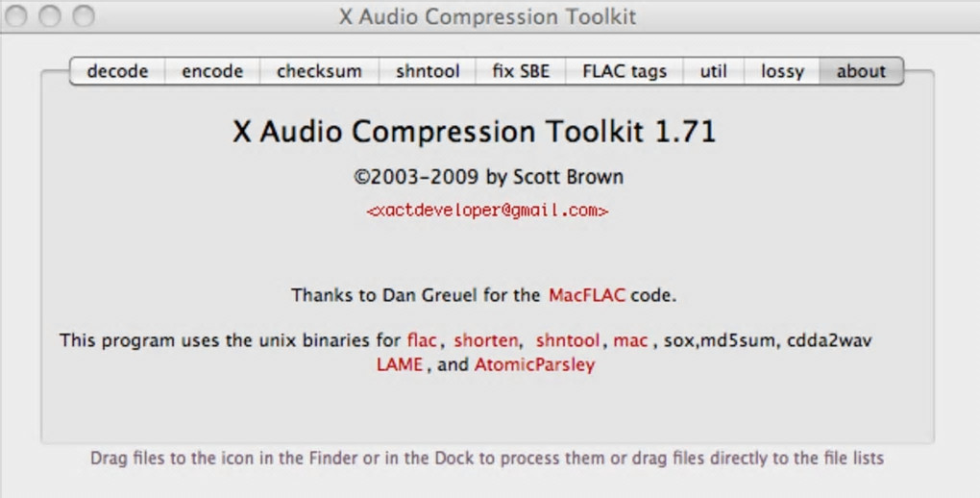Close the X Audio Compression Toolkit window

click(18, 16)
